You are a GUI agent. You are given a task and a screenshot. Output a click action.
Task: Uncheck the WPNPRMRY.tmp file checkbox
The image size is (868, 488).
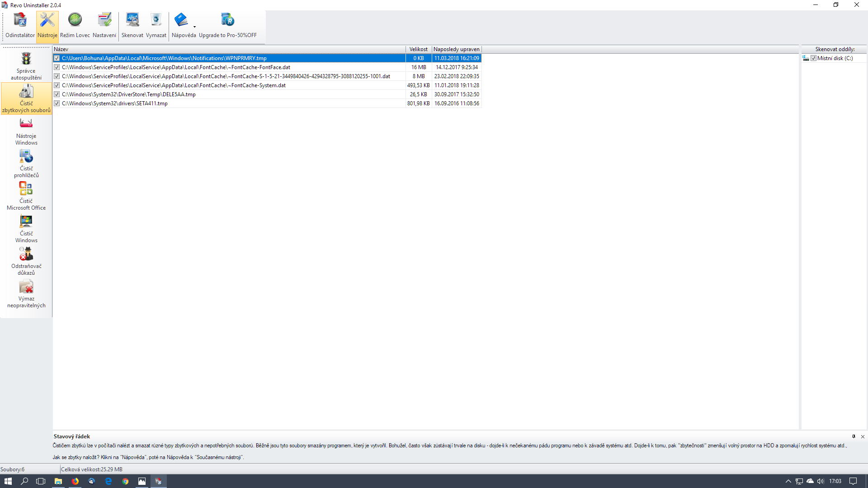pyautogui.click(x=57, y=58)
